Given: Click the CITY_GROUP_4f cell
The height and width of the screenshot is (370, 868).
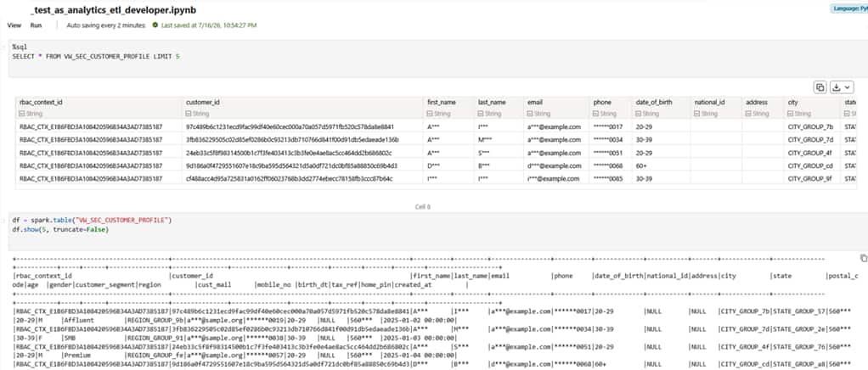Looking at the screenshot, I should 812,153.
